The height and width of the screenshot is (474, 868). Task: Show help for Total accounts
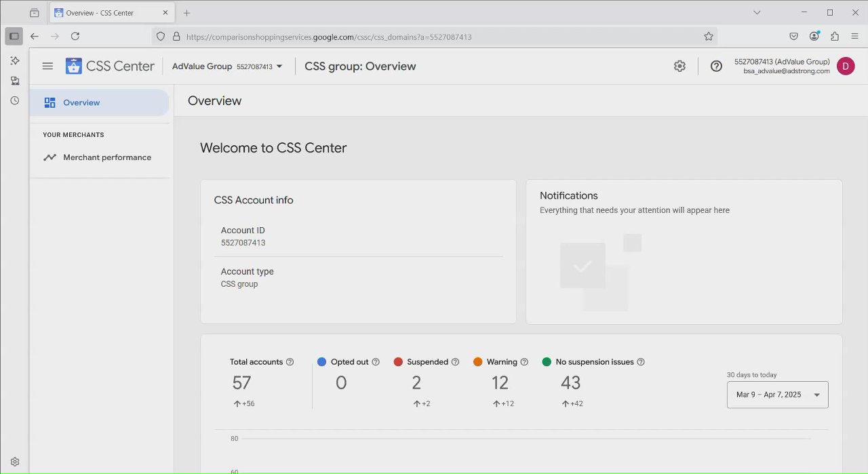tap(290, 362)
